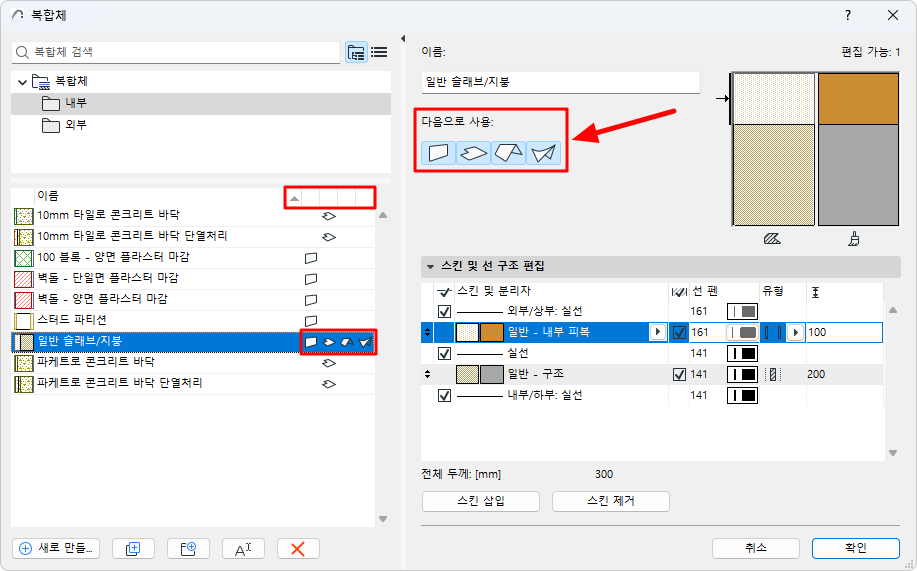Screen dimensions: 917x571
Task: Switch to flat list view icon
Action: click(x=379, y=53)
